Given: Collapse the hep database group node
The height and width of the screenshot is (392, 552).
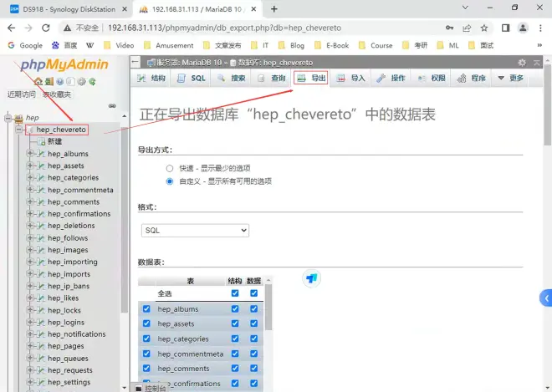Looking at the screenshot, I should 8,118.
